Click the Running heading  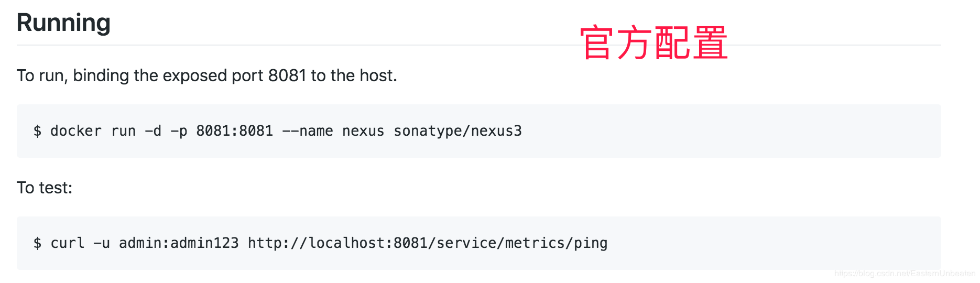[63, 23]
